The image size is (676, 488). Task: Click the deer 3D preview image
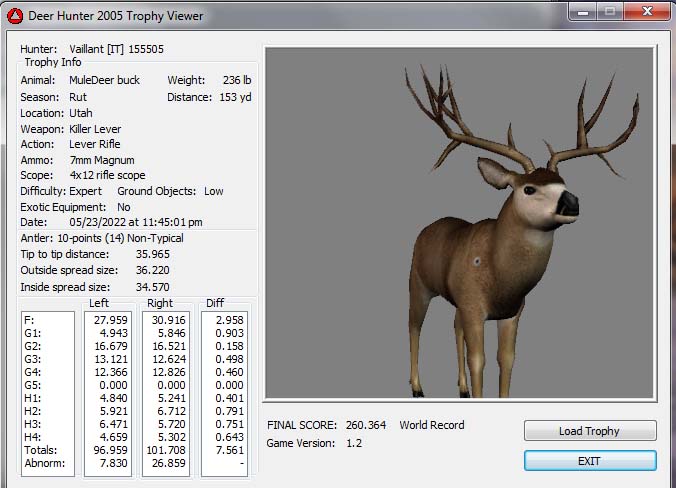460,222
